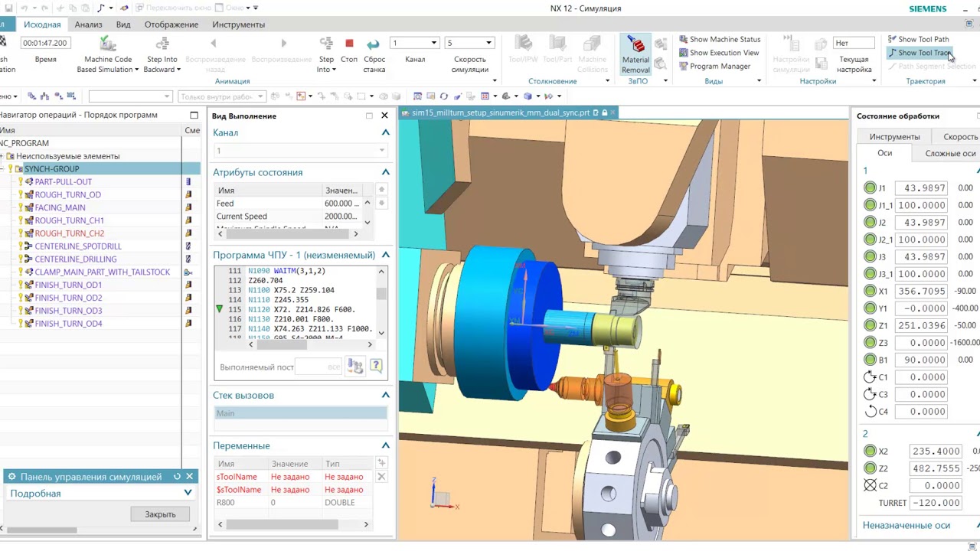Collapse the Канал section in Вид Выполнение
Image resolution: width=980 pixels, height=551 pixels.
tap(385, 132)
